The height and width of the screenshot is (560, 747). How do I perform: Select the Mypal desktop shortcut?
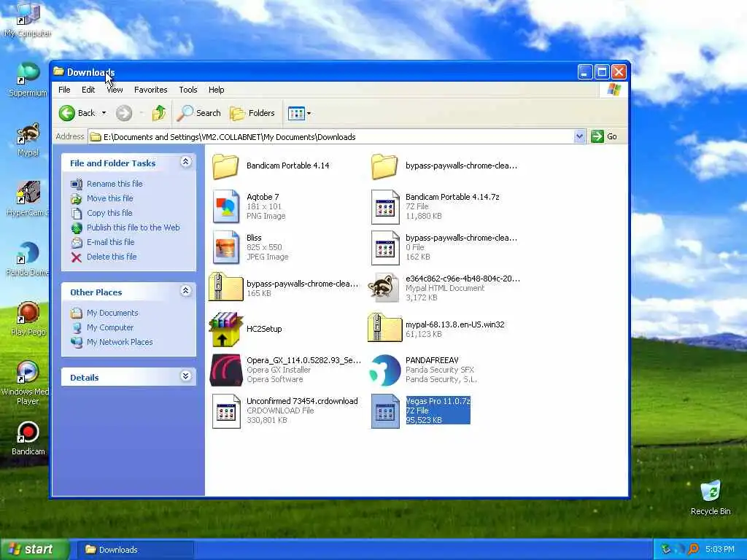pyautogui.click(x=28, y=139)
